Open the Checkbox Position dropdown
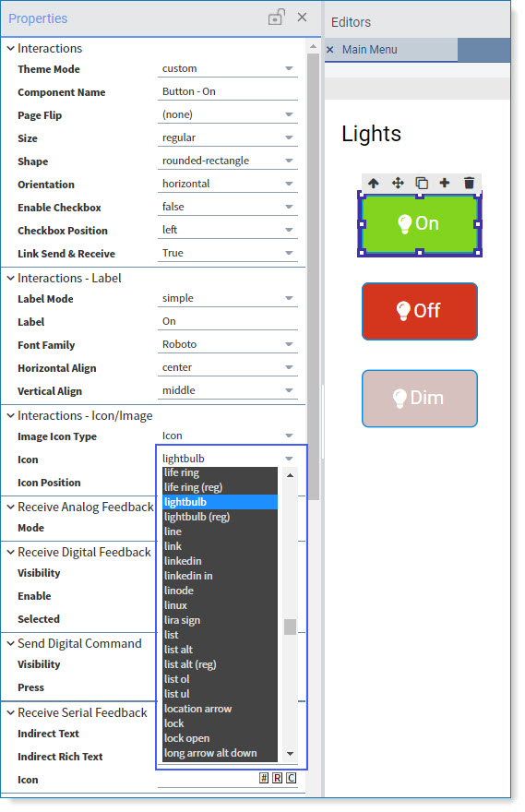This screenshot has height=812, width=525. pos(228,230)
